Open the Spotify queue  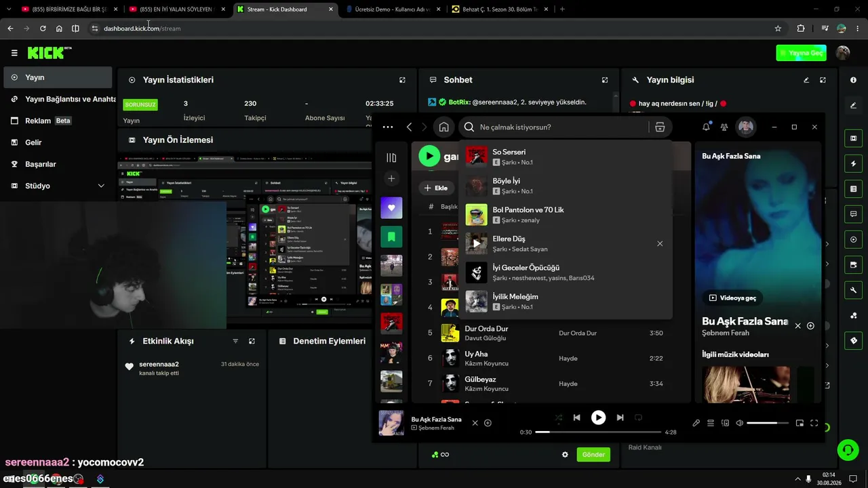tap(711, 423)
